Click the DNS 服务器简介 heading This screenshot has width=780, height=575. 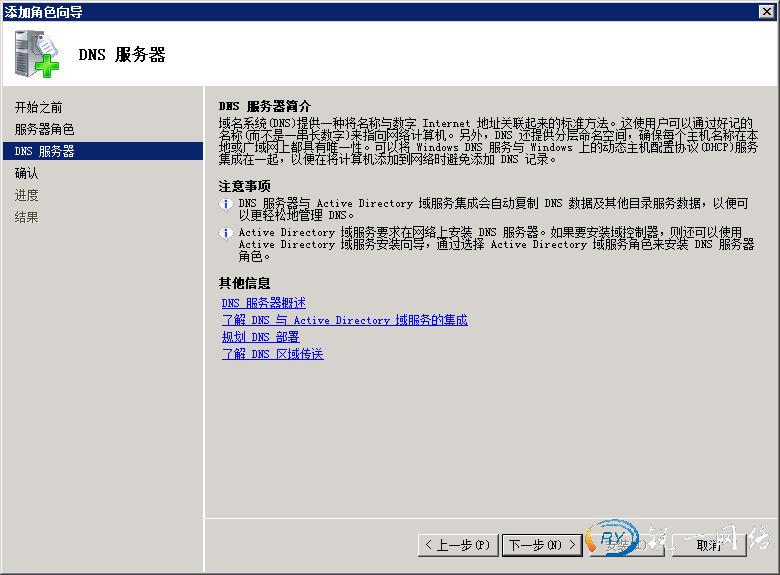tap(265, 106)
